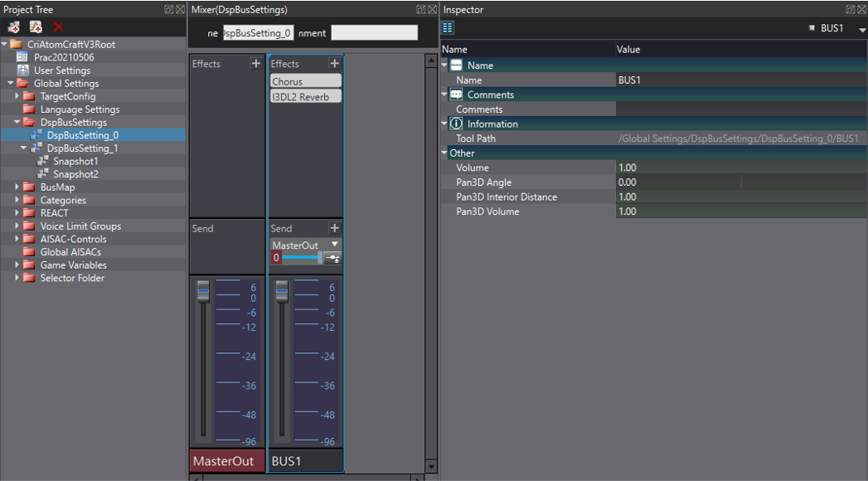Click the red X delete icon
The height and width of the screenshot is (481, 868).
coord(57,27)
